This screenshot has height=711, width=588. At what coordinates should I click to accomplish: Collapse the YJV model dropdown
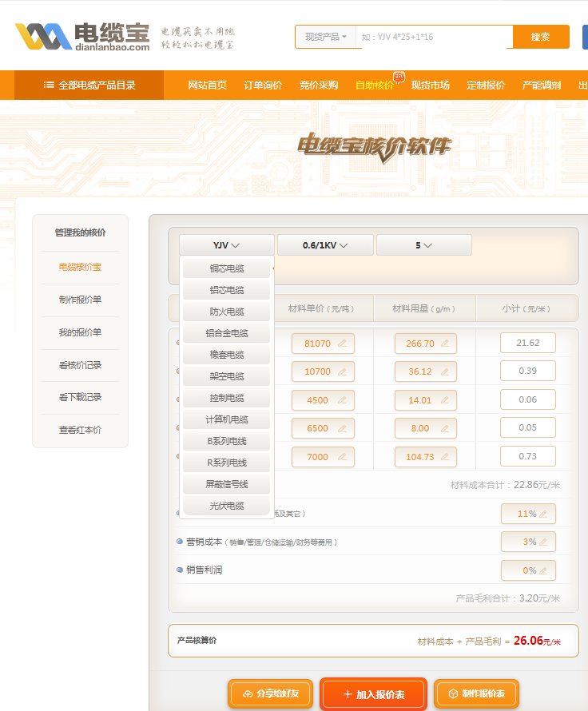click(227, 245)
